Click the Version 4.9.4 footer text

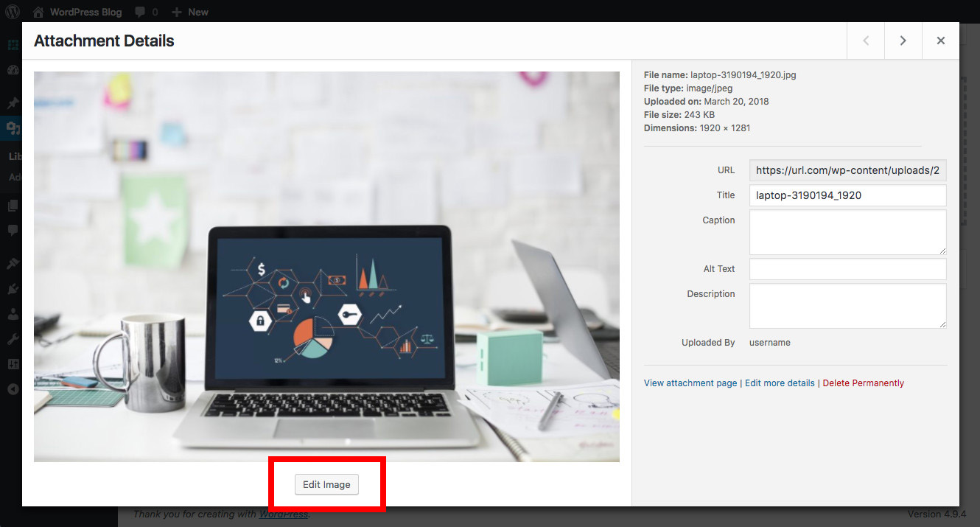[x=937, y=514]
